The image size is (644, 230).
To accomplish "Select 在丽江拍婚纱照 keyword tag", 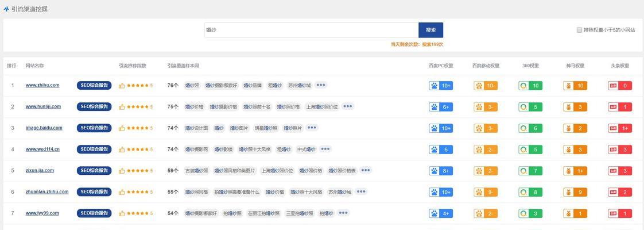I will click(x=263, y=213).
